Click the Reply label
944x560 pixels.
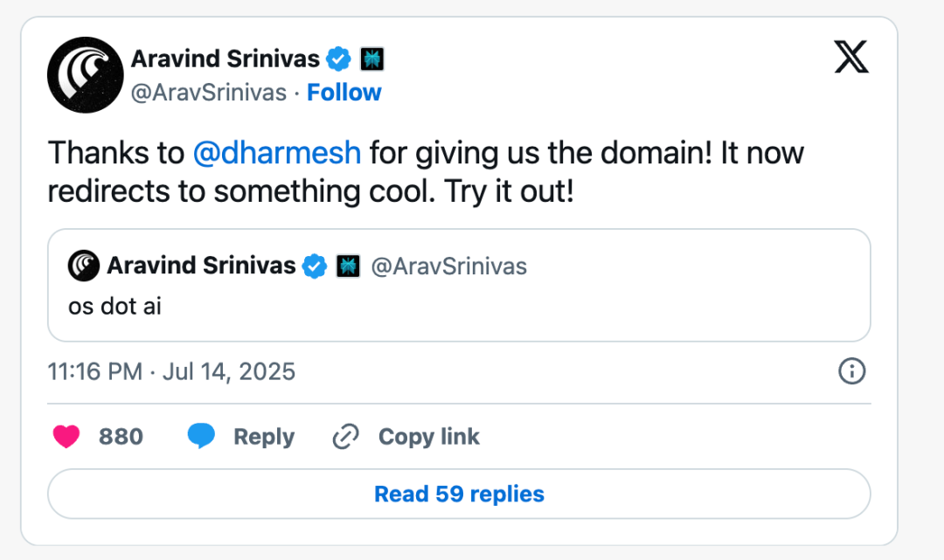pyautogui.click(x=264, y=436)
